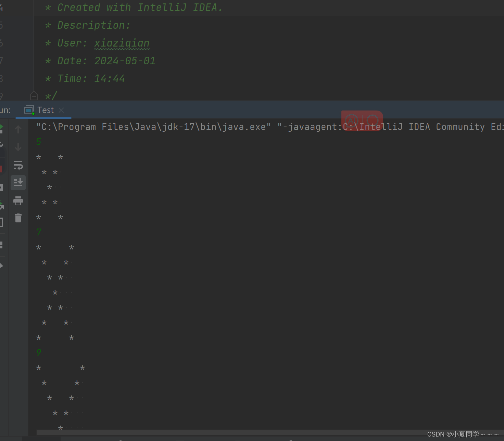The width and height of the screenshot is (504, 441).
Task: Click the Description: comment line
Action: (88, 25)
